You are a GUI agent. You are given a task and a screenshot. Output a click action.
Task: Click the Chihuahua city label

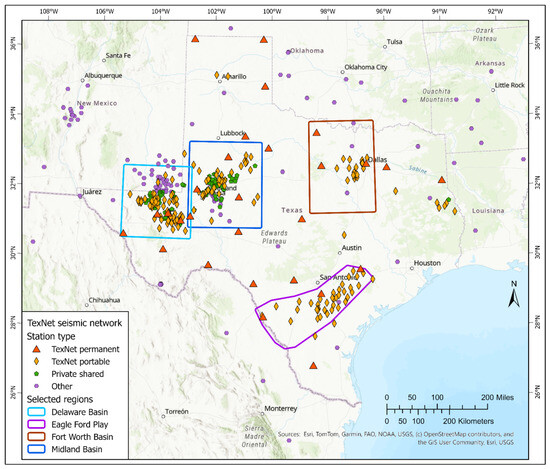(104, 300)
